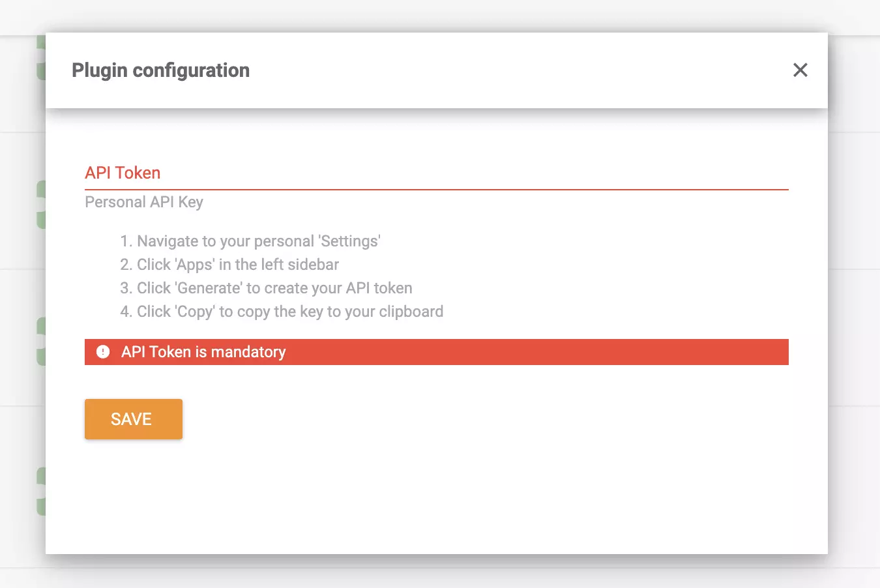Click the 'Plugin configuration' dialog title
Viewport: 880px width, 588px height.
[x=160, y=70]
